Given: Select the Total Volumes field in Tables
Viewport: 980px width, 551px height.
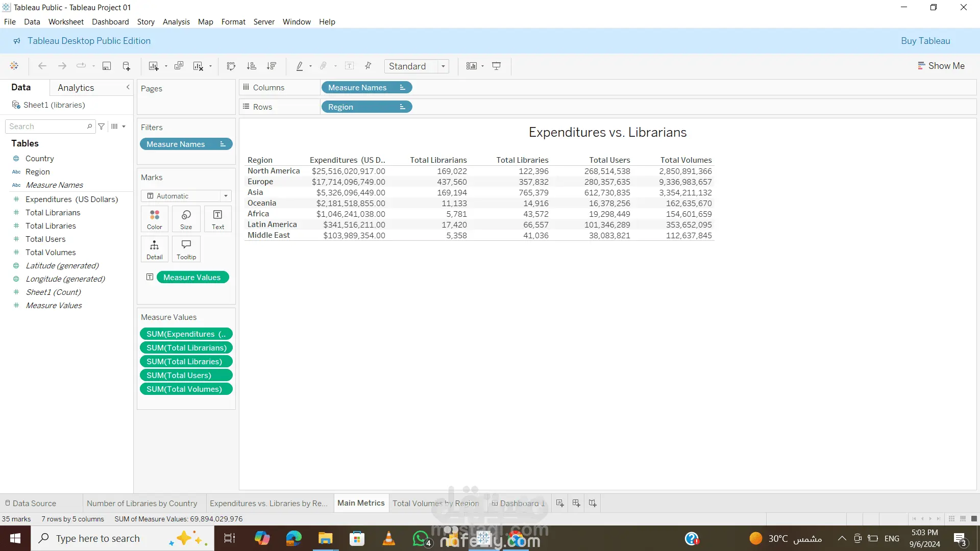Looking at the screenshot, I should tap(51, 253).
